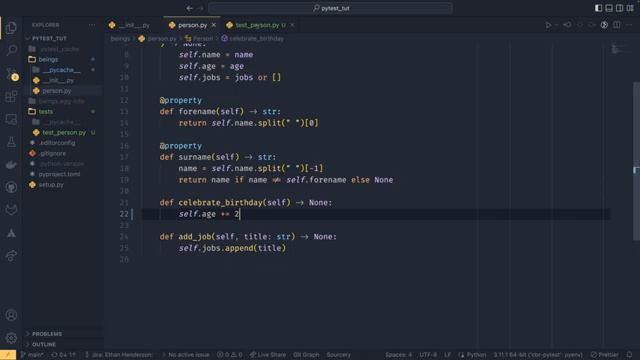Open the GitLab fox view
Image resolution: width=640 pixels, height=360 pixels.
(x=11, y=210)
